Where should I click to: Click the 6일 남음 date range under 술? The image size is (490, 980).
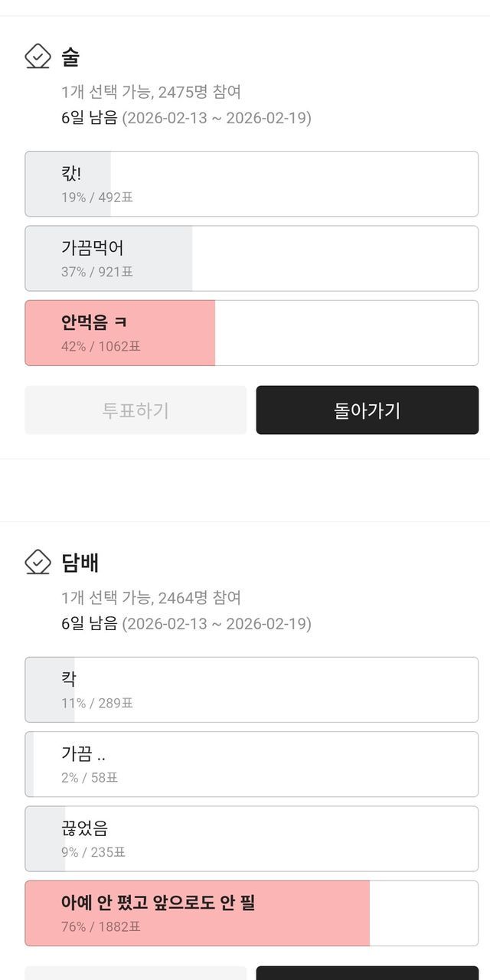click(x=186, y=118)
